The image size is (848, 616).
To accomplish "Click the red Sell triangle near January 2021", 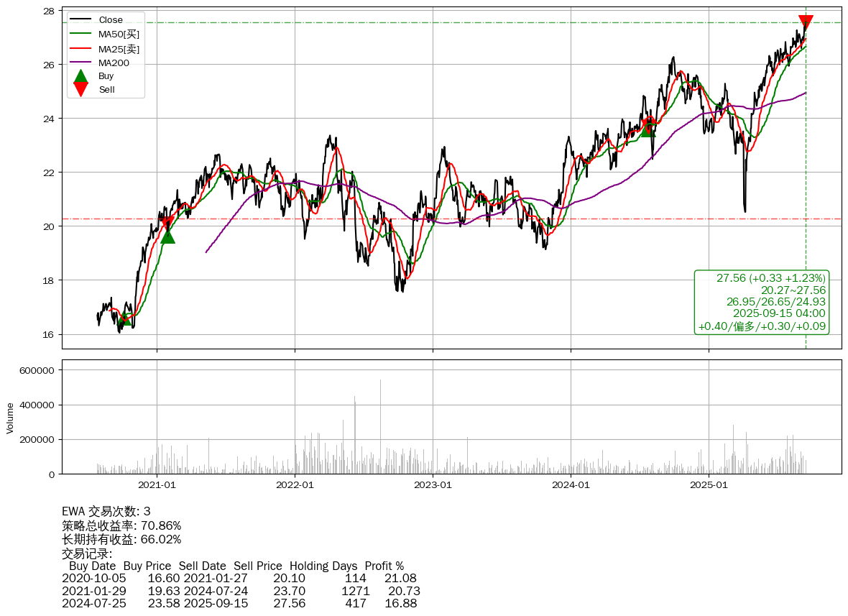I will [167, 223].
